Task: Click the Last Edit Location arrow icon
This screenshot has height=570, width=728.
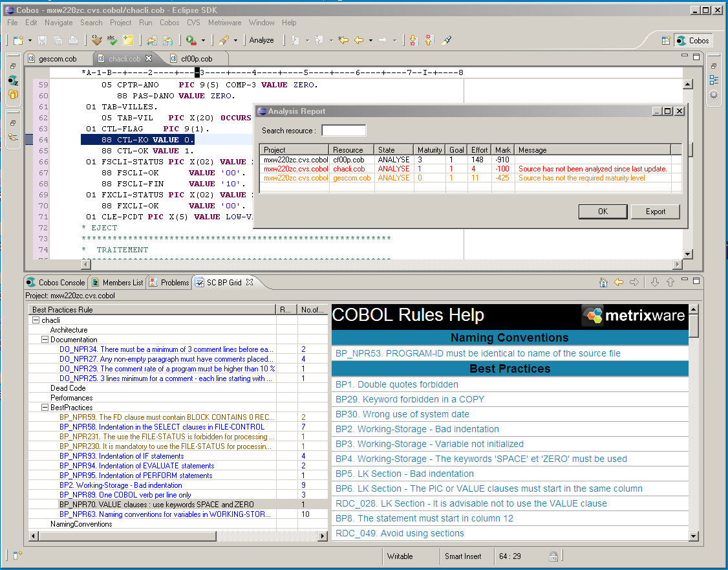Action: pos(343,40)
